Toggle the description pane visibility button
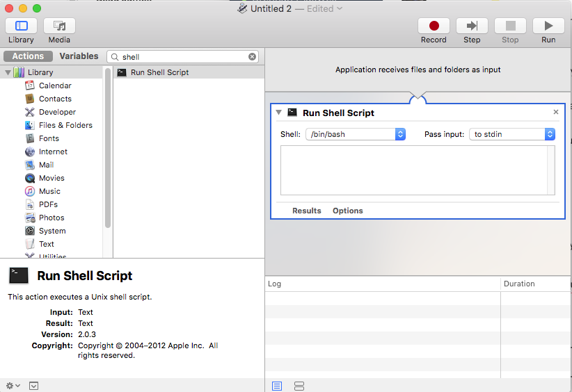This screenshot has height=392, width=572. [33, 386]
